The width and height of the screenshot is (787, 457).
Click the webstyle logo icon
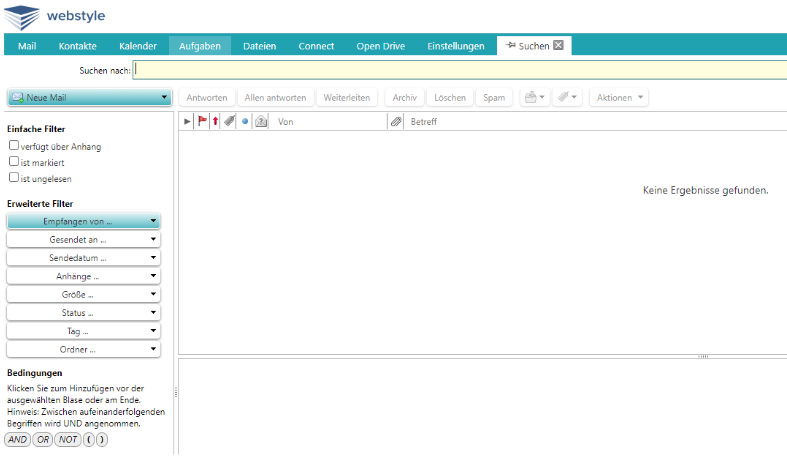pos(22,17)
